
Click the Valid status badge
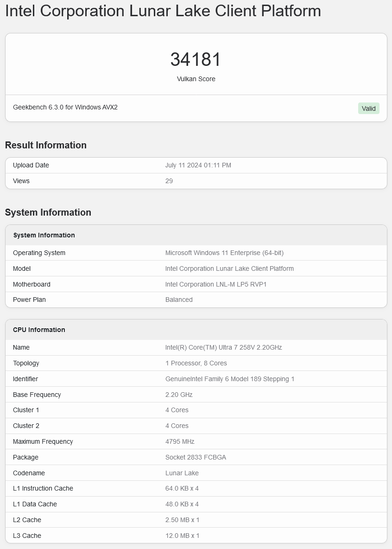click(368, 108)
